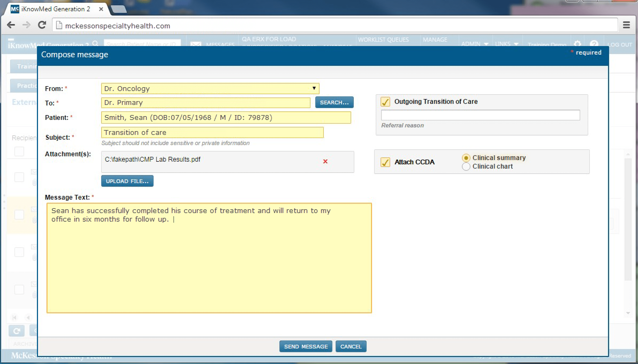Click the patient search magnifying glass icon

point(96,43)
